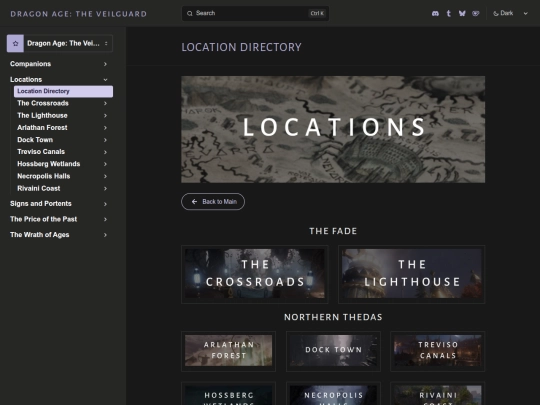Open Treviso Canals sidebar page
Screen dimensions: 540x405
[41, 152]
